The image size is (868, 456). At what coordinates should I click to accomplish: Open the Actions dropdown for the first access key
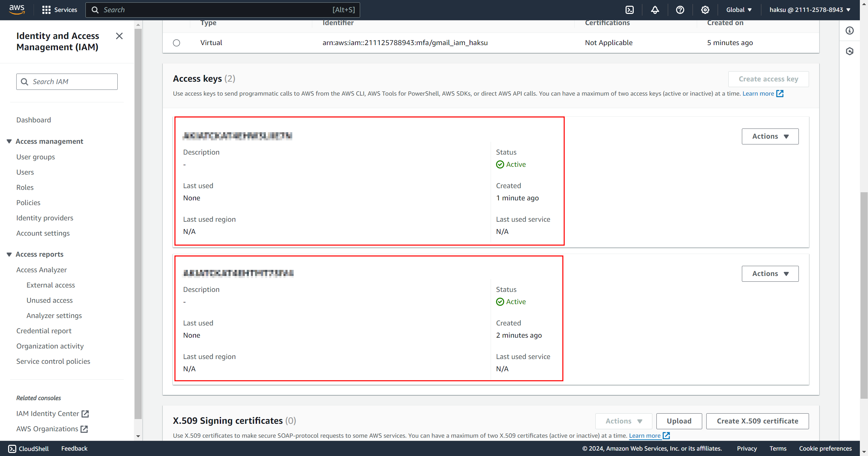(770, 136)
